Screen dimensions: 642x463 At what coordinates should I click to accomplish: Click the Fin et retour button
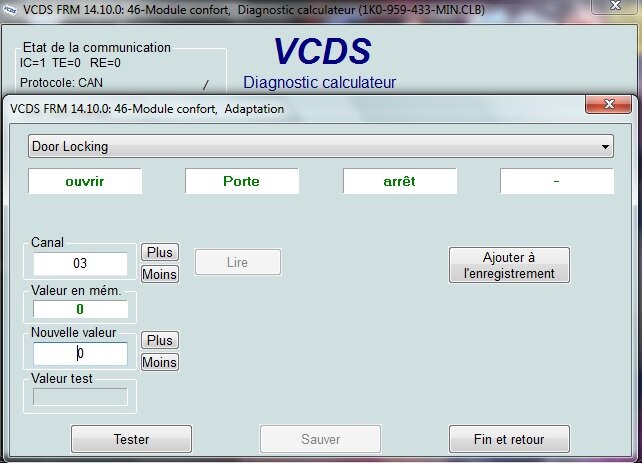click(509, 439)
